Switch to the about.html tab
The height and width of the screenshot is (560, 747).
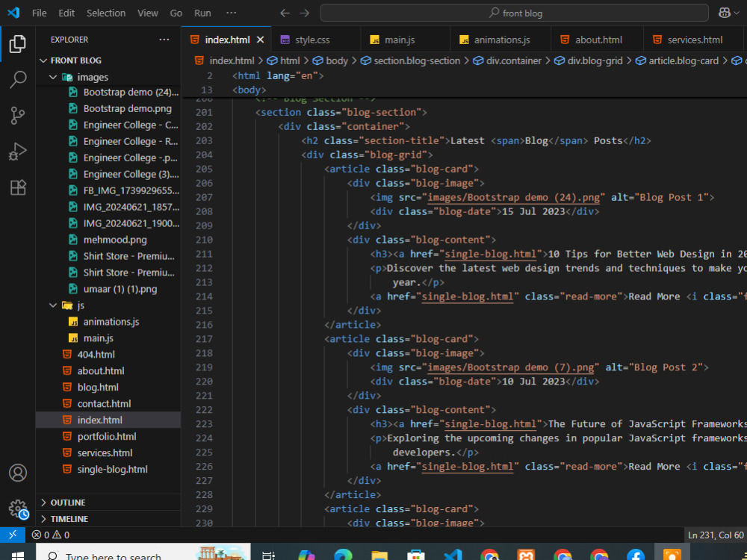[597, 40]
